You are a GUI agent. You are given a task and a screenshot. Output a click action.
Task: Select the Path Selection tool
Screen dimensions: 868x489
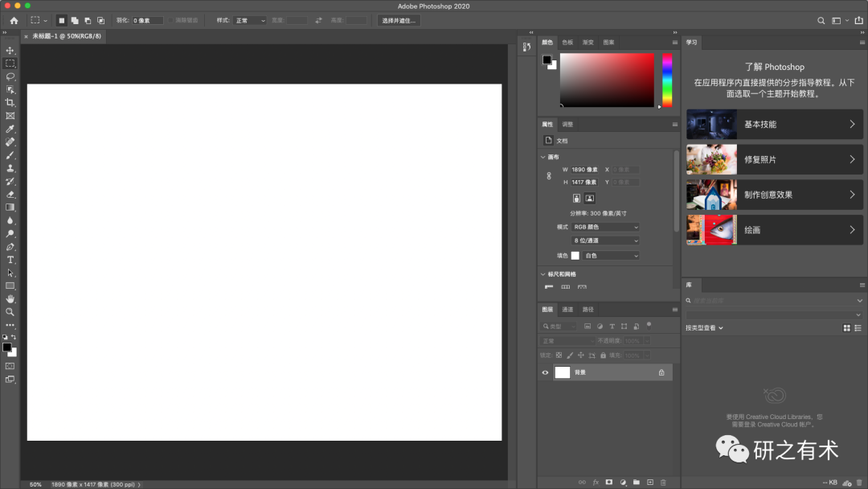point(10,273)
